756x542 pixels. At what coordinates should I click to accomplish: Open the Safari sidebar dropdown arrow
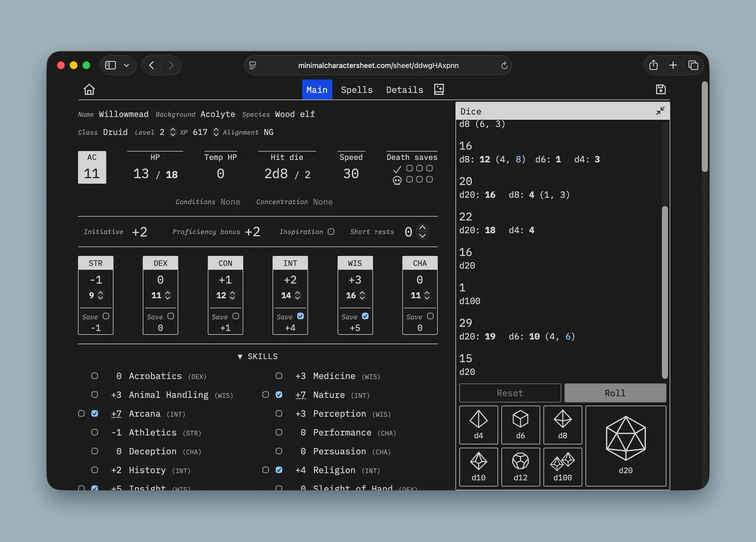(x=127, y=65)
